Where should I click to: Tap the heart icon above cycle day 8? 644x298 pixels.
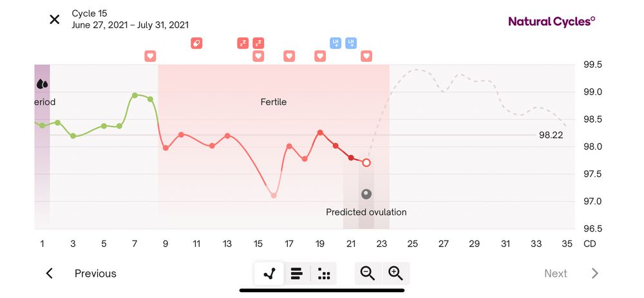[x=150, y=56]
